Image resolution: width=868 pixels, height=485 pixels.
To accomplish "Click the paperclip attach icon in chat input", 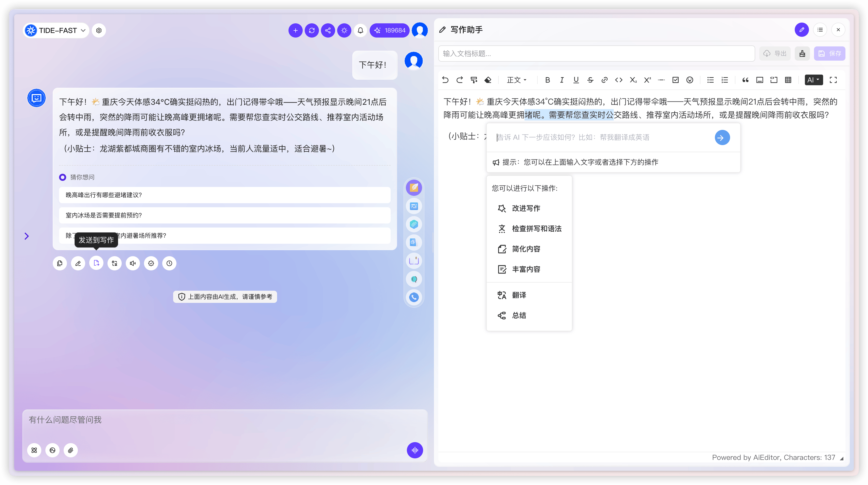I will [70, 450].
